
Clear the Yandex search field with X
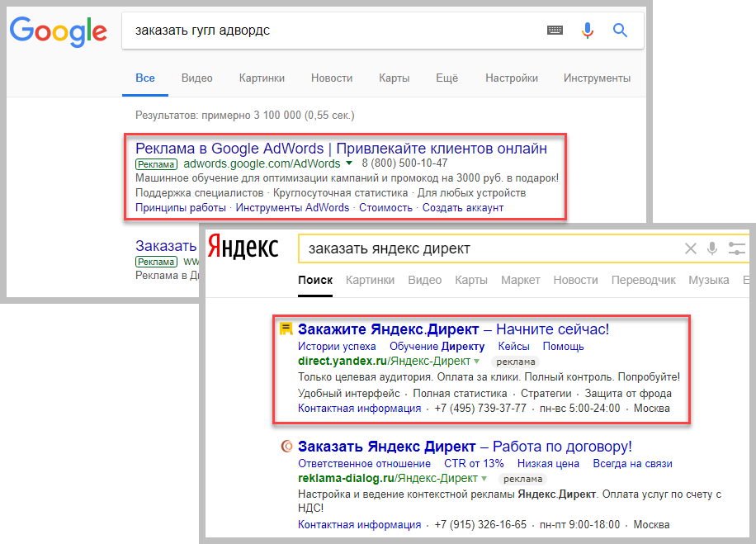691,248
